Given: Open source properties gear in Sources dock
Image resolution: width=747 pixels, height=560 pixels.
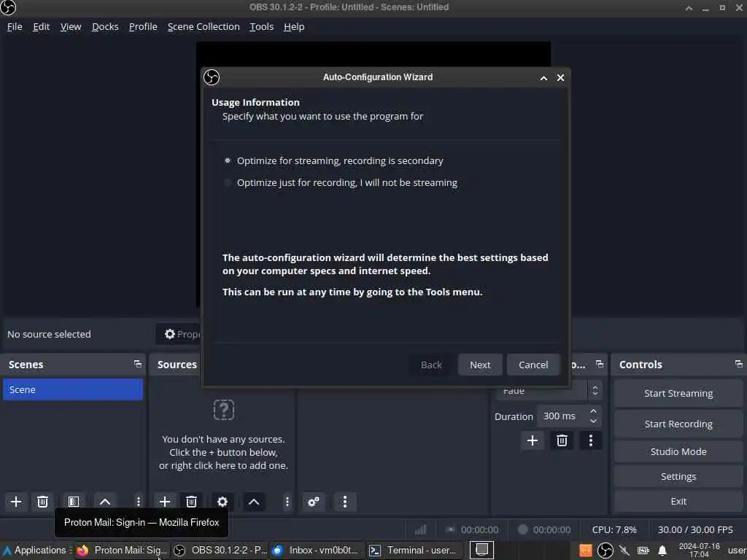Looking at the screenshot, I should [x=222, y=502].
